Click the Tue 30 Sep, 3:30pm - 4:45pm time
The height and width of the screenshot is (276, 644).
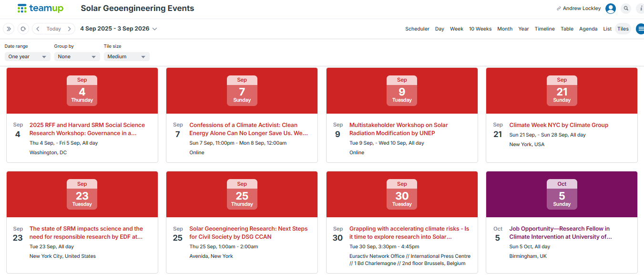(x=384, y=246)
